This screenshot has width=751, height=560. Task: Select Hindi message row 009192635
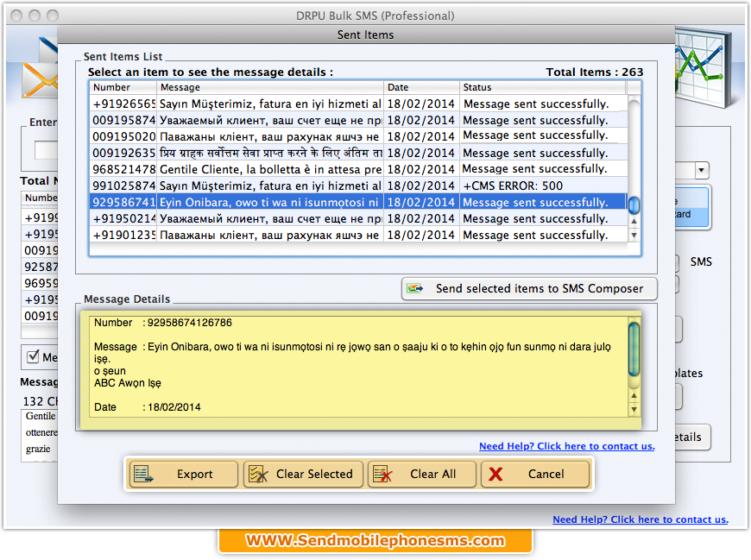(x=358, y=153)
